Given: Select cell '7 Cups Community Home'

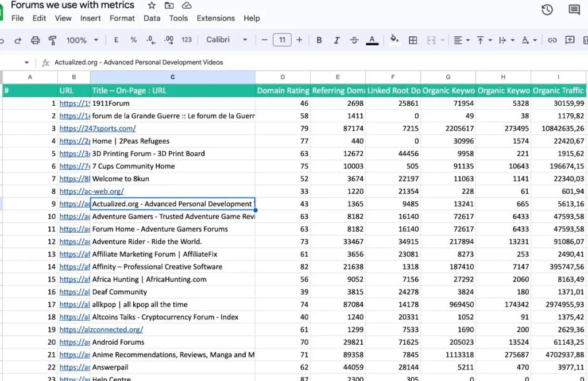Looking at the screenshot, I should coord(172,166).
